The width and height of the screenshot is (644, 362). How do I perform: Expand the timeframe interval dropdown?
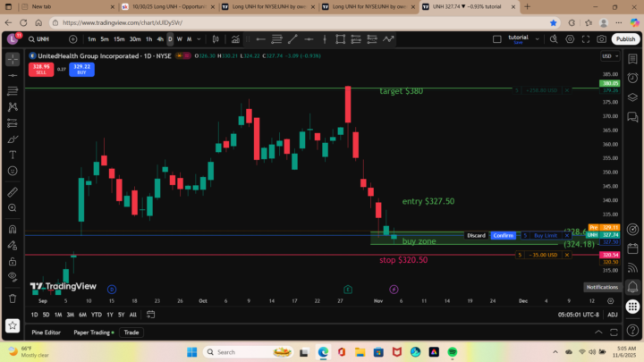[x=199, y=39]
